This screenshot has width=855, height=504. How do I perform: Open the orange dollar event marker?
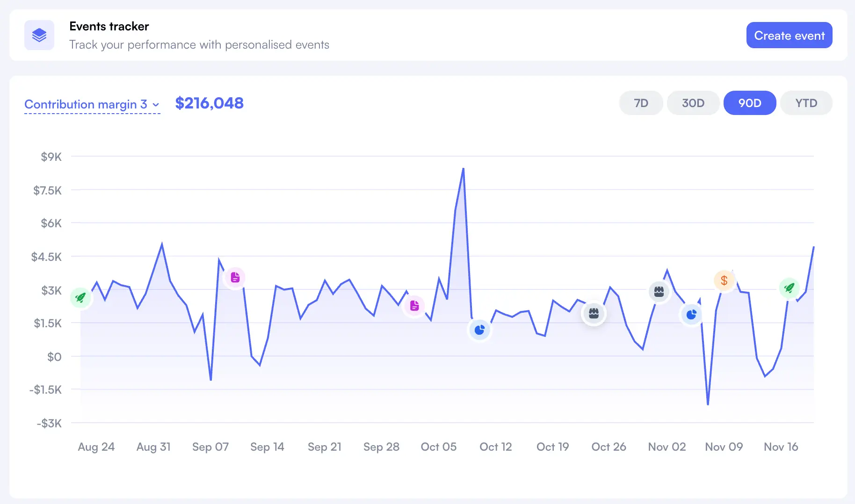point(724,281)
